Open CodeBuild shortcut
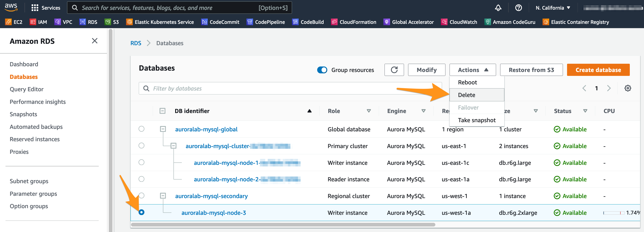The image size is (644, 232). tap(308, 22)
